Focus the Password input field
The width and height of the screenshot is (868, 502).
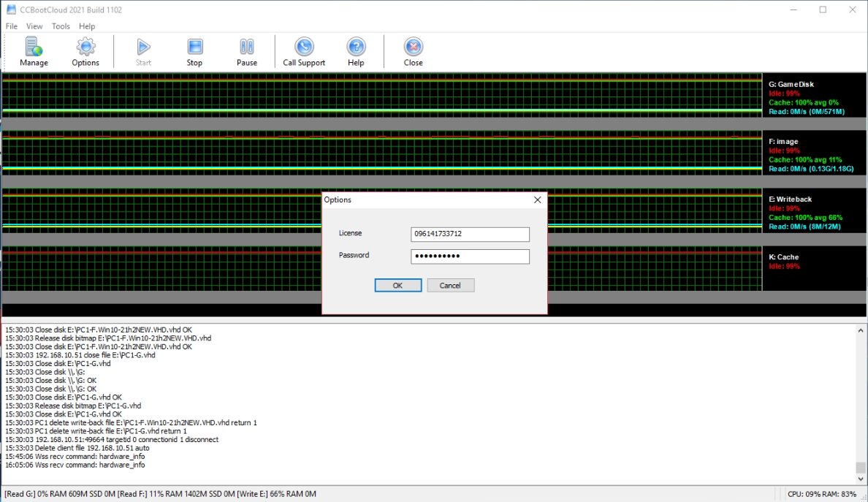[x=470, y=256]
